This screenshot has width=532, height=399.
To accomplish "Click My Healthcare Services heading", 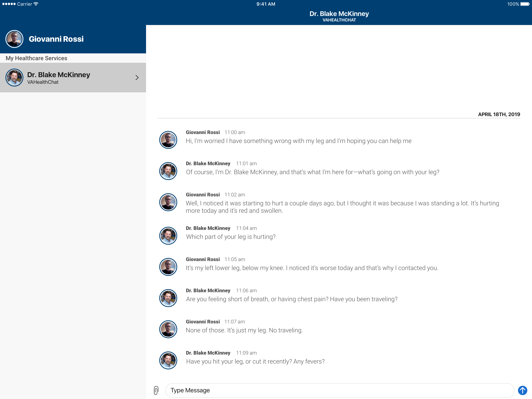I will pos(36,58).
